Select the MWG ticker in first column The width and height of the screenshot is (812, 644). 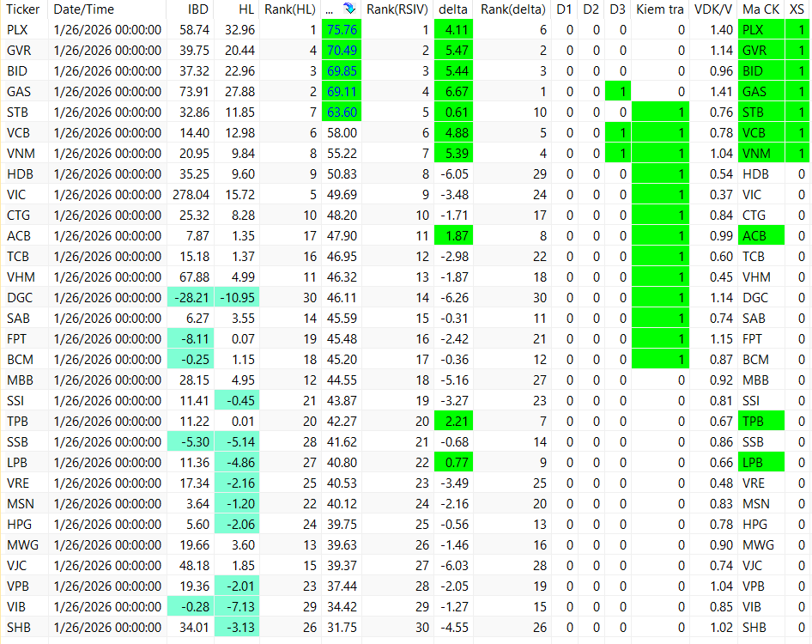coord(23,545)
